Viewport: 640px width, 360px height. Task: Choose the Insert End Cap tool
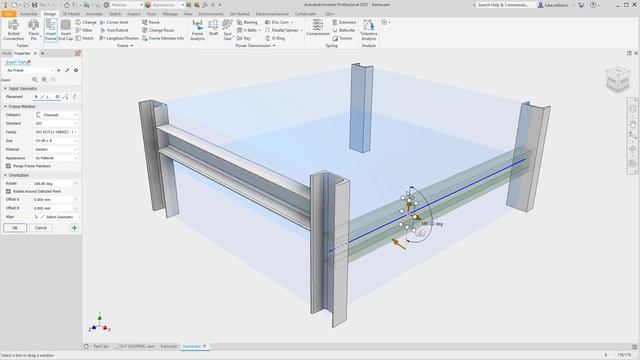tap(65, 30)
